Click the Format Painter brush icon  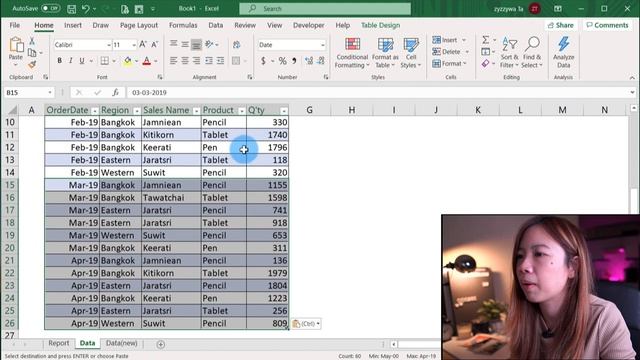click(x=32, y=64)
